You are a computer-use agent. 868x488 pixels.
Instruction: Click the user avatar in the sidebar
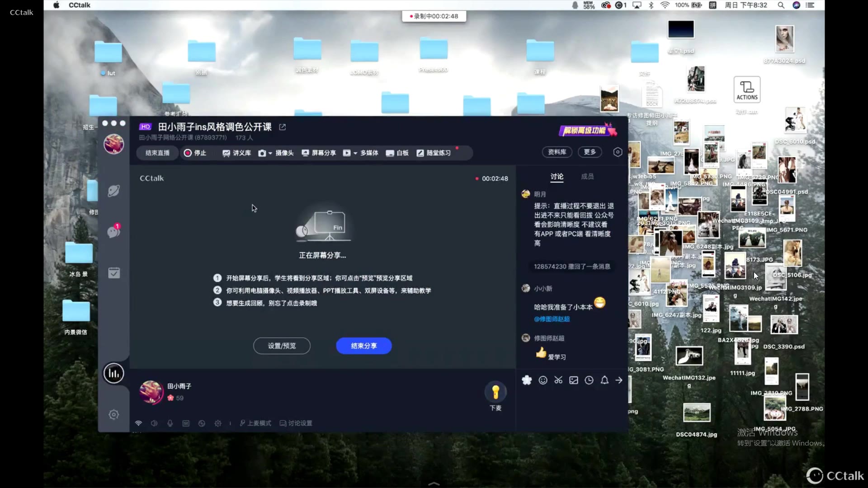[114, 144]
